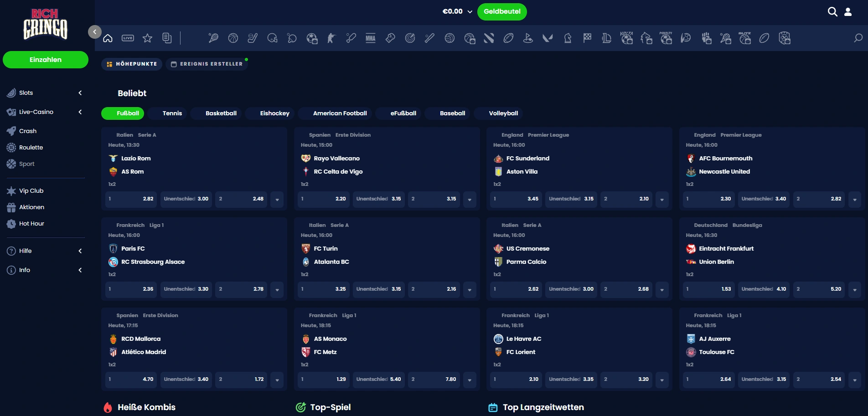Click the favorites star icon

(x=147, y=38)
